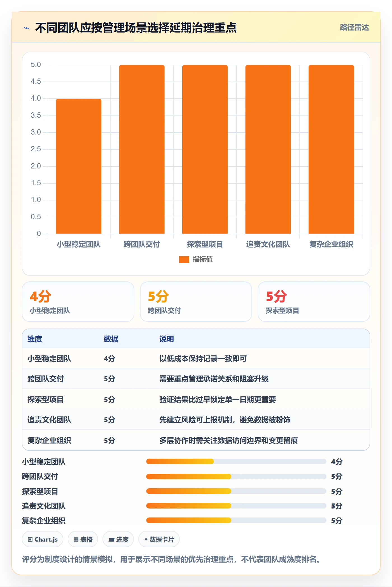Image resolution: width=392 pixels, height=587 pixels.
Task: Click the lightning icon beside the title
Action: [27, 28]
